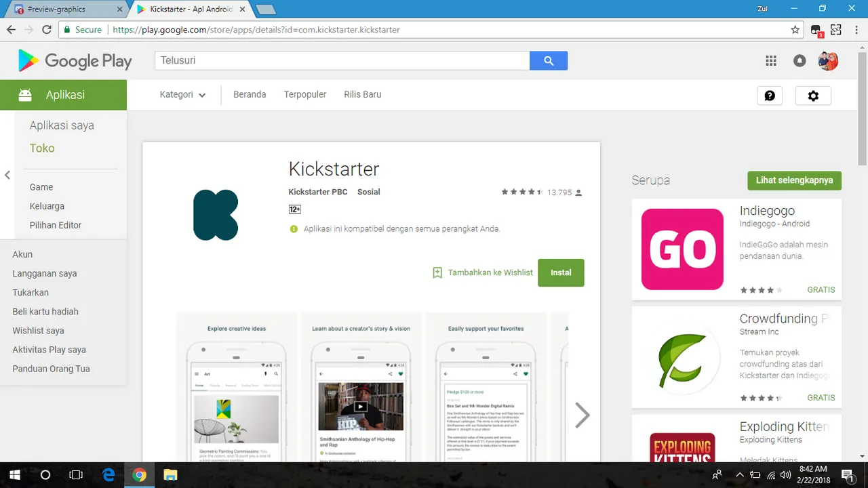Open the Explore creative ideas screenshot
Image resolution: width=868 pixels, height=488 pixels.
click(237, 387)
